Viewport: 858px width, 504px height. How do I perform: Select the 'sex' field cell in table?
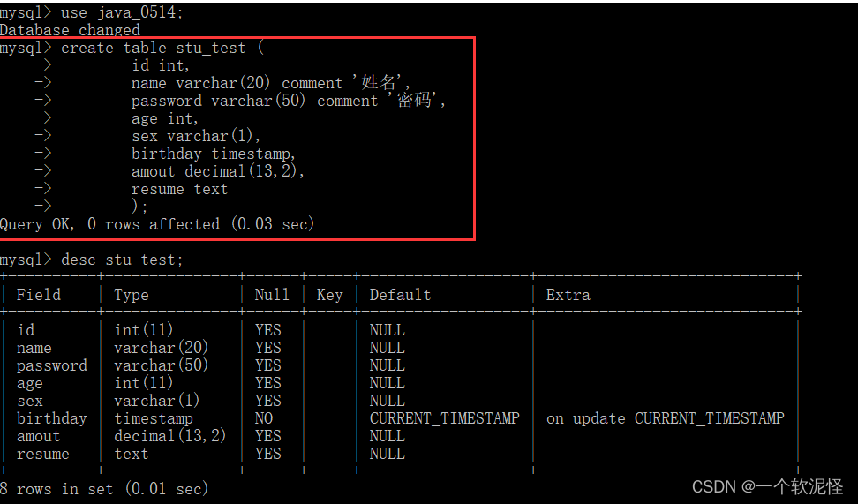29,401
